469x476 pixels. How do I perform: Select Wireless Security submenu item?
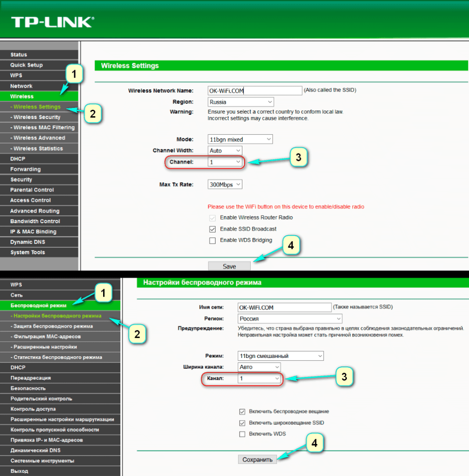(37, 117)
